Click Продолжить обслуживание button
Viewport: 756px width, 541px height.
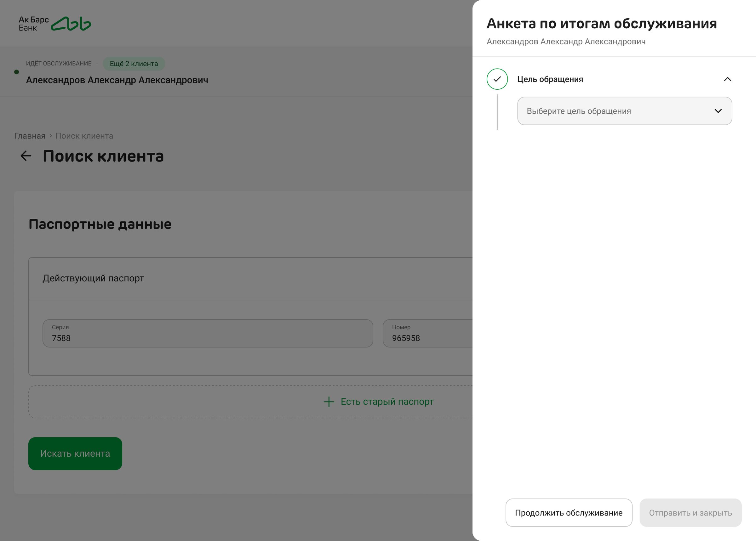click(x=569, y=513)
